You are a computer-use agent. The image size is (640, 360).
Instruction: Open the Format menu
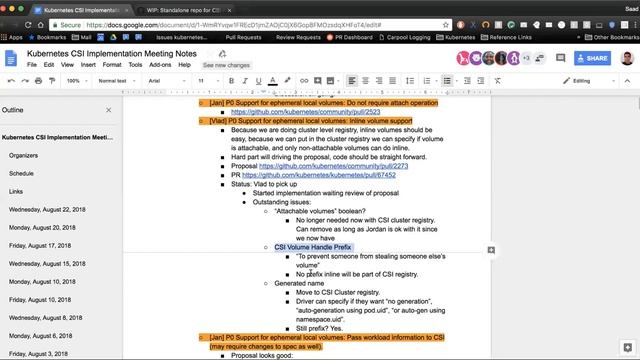(112, 65)
